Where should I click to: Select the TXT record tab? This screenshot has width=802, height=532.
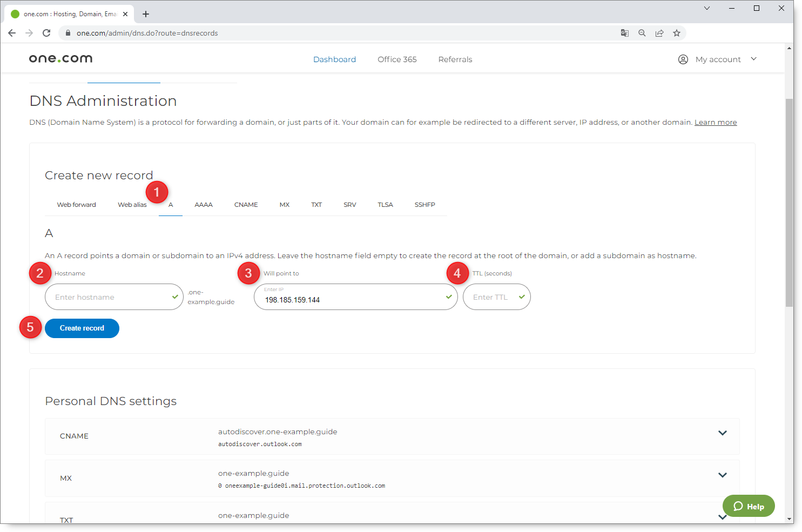(316, 205)
